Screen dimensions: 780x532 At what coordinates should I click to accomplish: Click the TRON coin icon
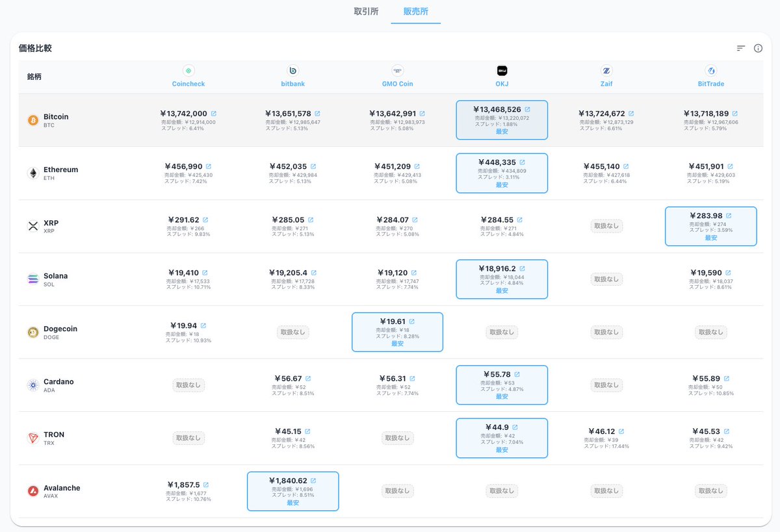(x=33, y=438)
